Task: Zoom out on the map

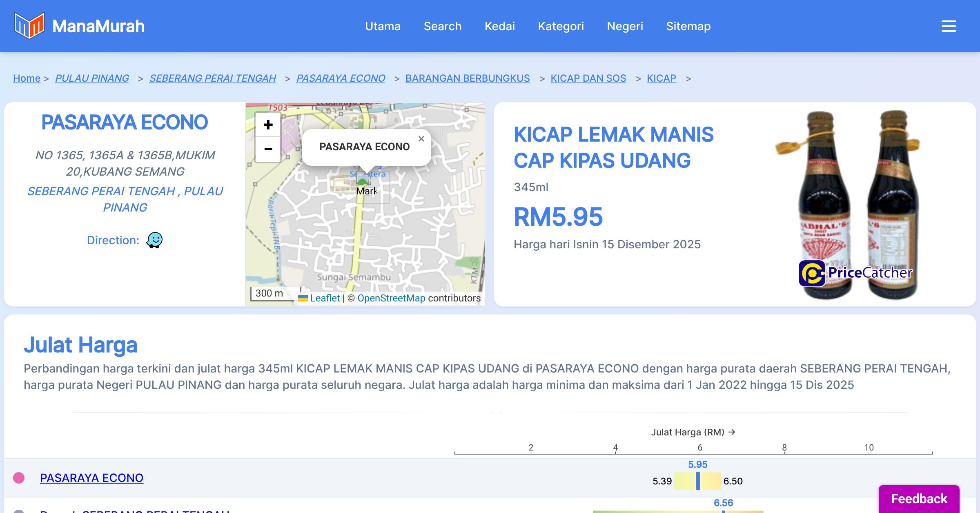Action: coord(268,149)
